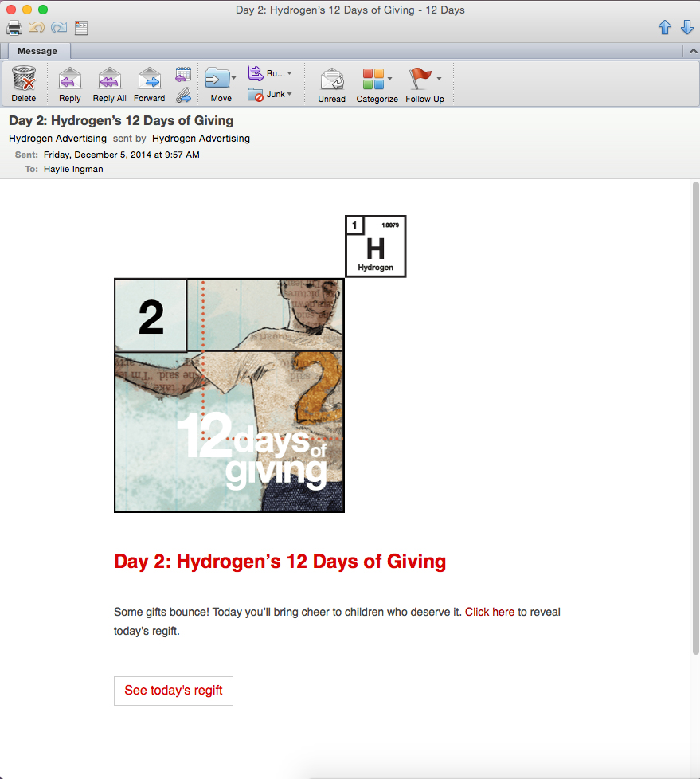
Task: Click the Junk folder icon
Action: 256,95
